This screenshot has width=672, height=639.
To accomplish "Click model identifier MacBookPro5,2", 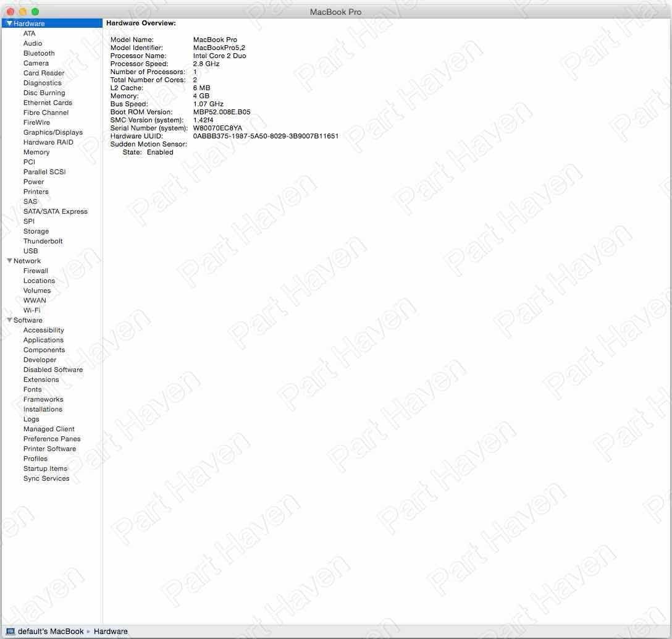I will 219,48.
